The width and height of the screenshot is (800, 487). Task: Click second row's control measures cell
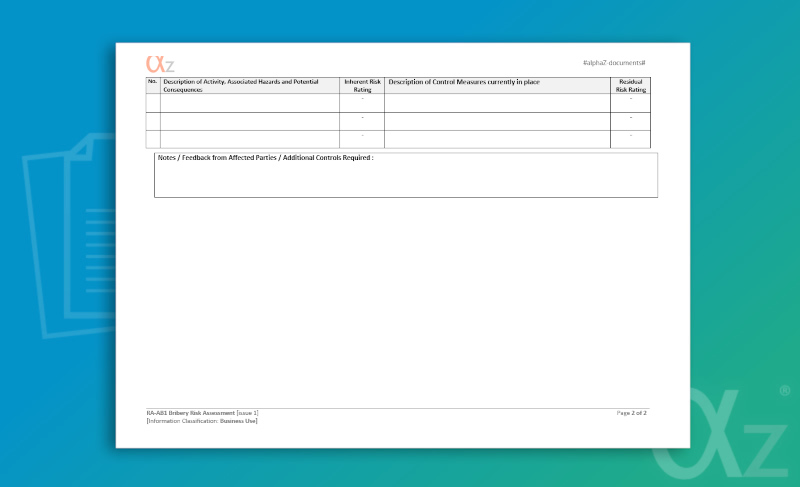(497, 121)
